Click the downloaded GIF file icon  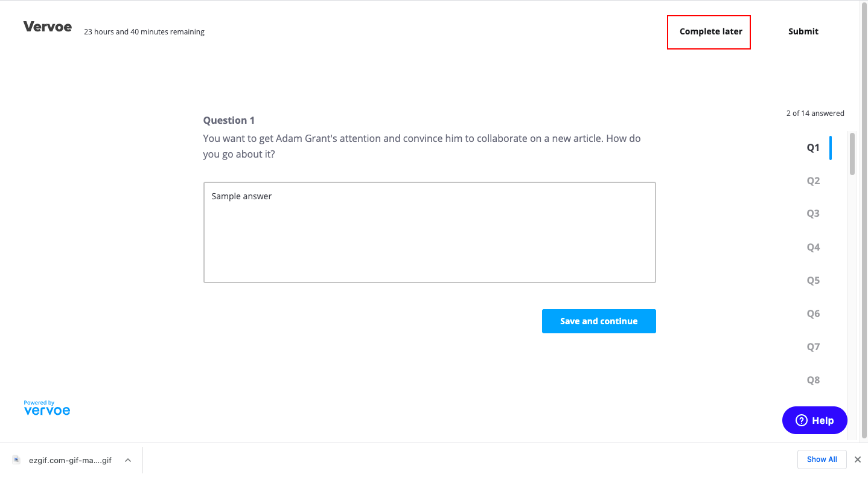(x=16, y=459)
